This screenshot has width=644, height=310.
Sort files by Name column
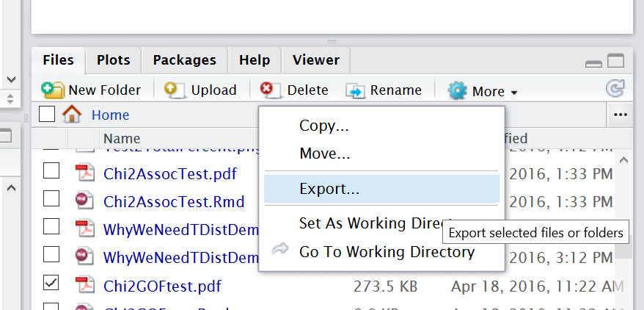[122, 138]
